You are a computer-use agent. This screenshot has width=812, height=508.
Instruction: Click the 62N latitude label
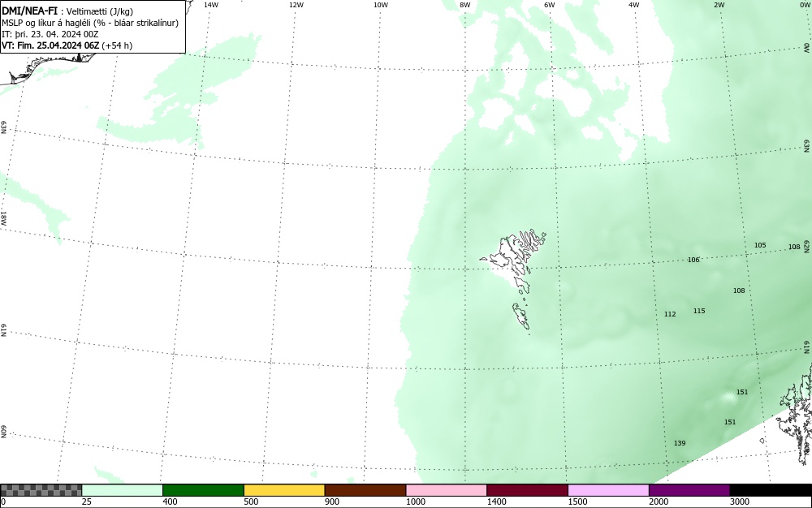click(x=807, y=246)
